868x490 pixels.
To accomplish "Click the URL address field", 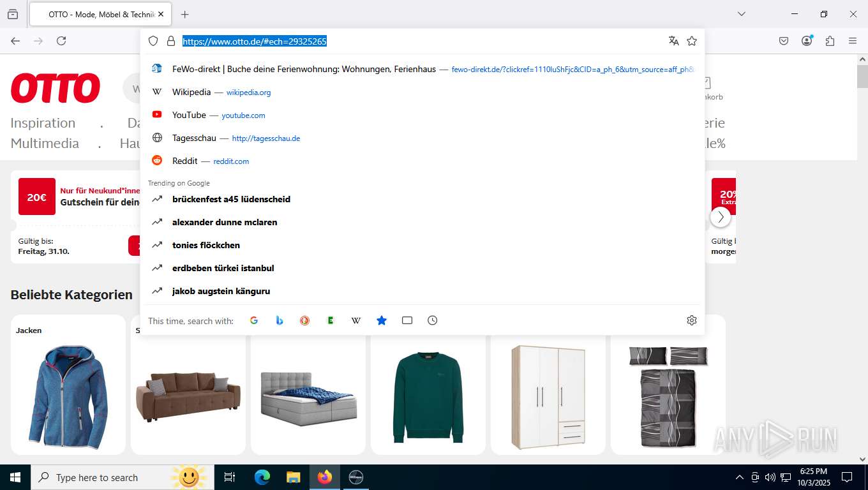I will [x=421, y=41].
